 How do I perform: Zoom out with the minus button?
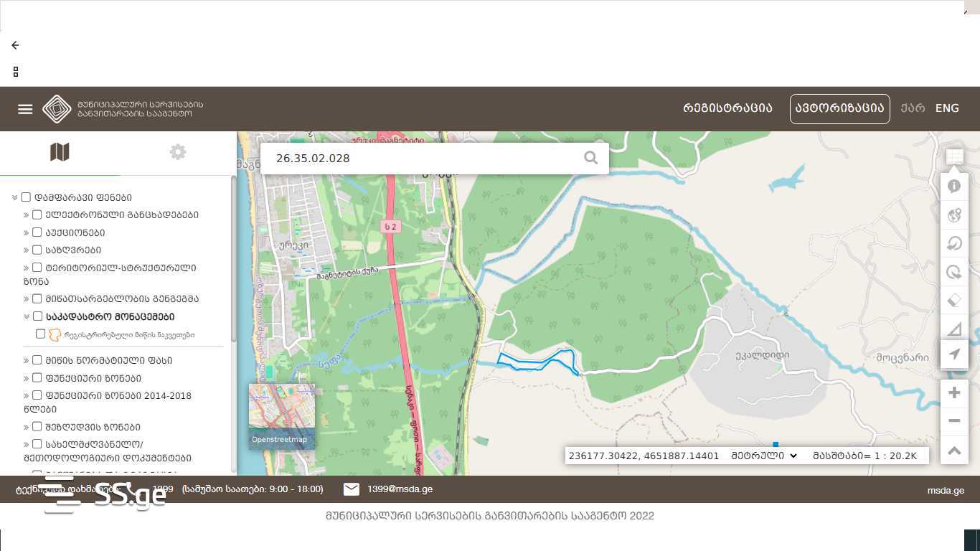(954, 421)
